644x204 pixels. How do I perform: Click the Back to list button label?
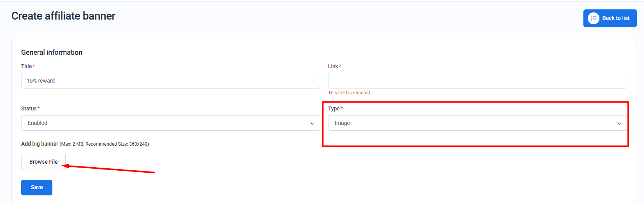(x=615, y=18)
